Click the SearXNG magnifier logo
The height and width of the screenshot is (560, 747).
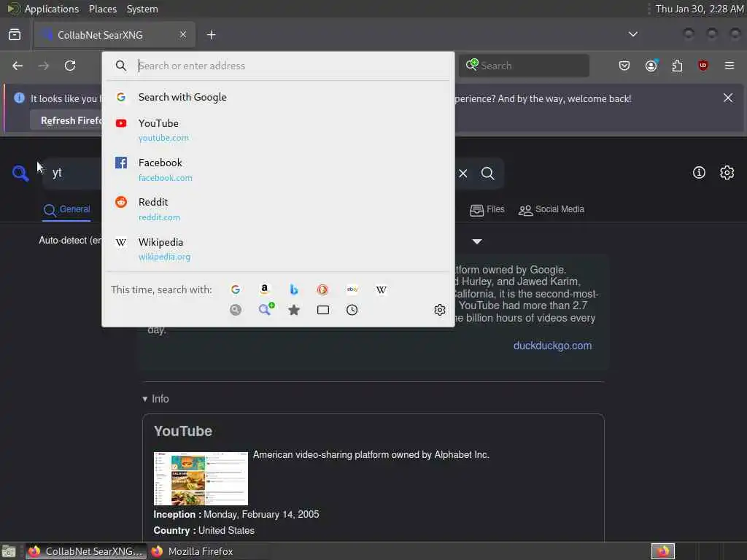20,174
